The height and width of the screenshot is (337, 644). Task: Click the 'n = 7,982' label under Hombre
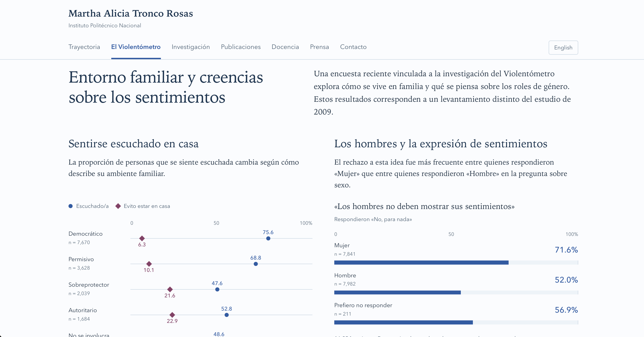[345, 284]
